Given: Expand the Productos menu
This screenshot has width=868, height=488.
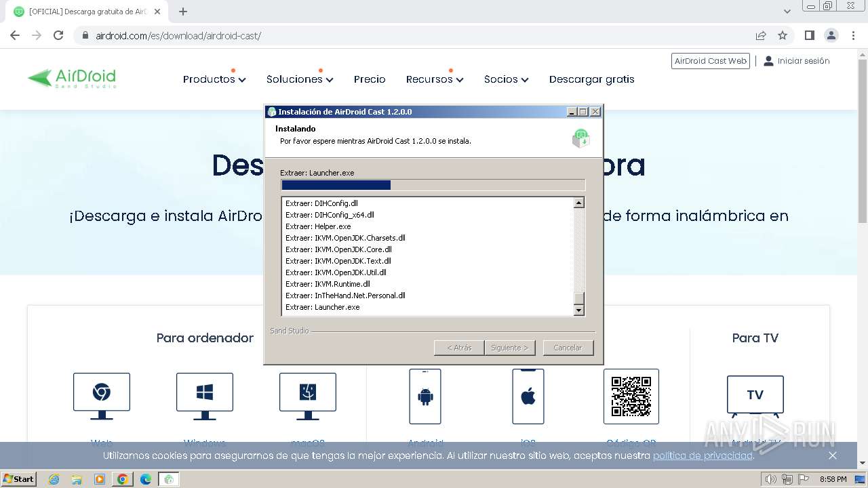Looking at the screenshot, I should (214, 79).
